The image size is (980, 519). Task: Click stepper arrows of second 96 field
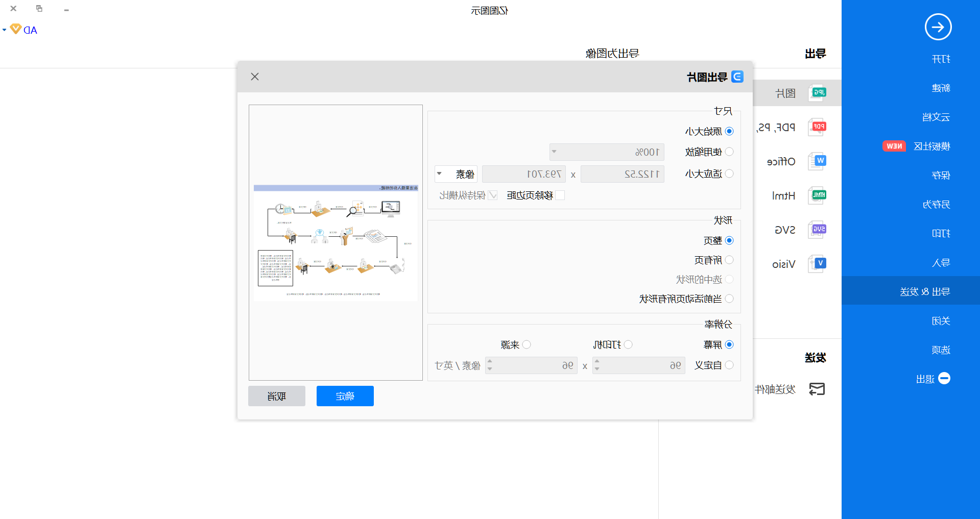click(490, 365)
